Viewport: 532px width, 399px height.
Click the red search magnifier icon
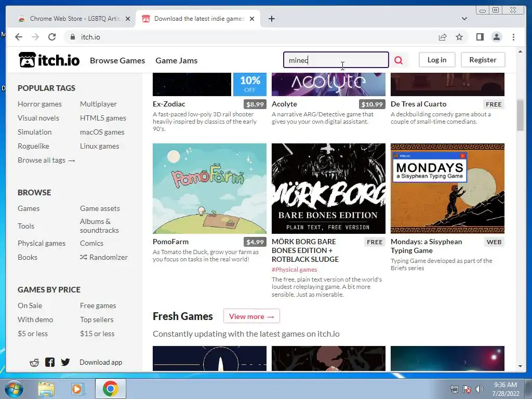(x=398, y=60)
